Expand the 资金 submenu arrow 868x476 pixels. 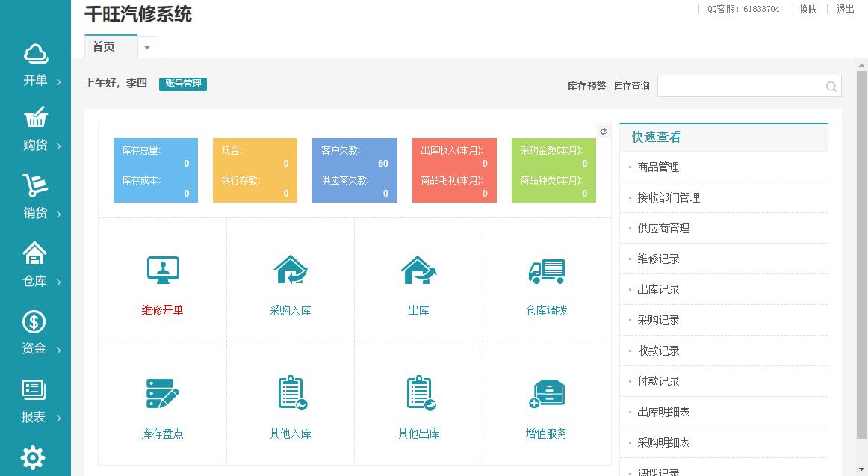59,350
